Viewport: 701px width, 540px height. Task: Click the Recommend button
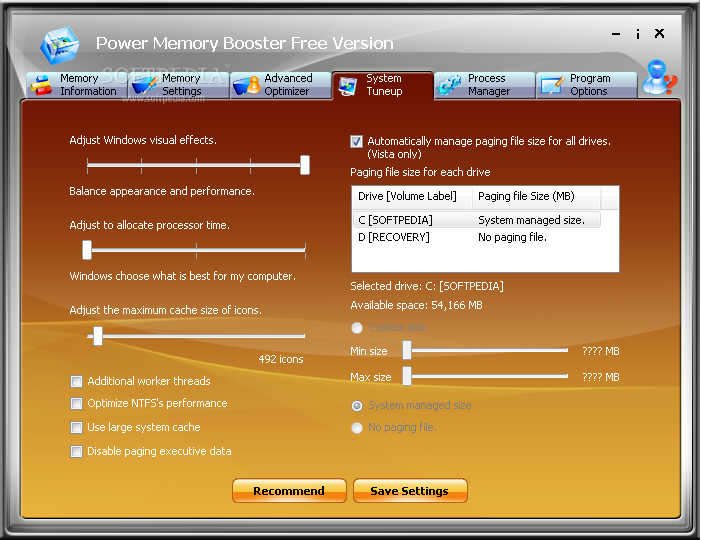[289, 491]
